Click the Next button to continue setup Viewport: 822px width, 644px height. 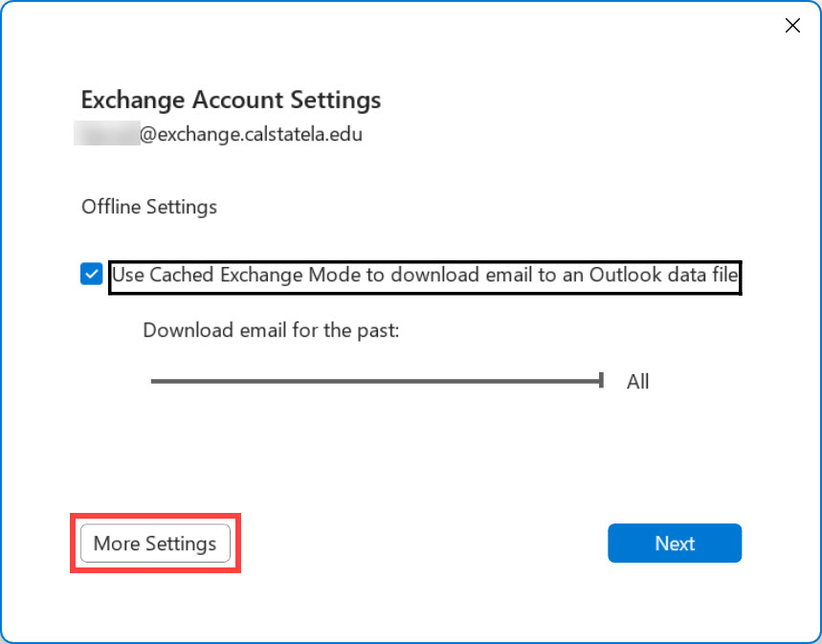[x=675, y=543]
